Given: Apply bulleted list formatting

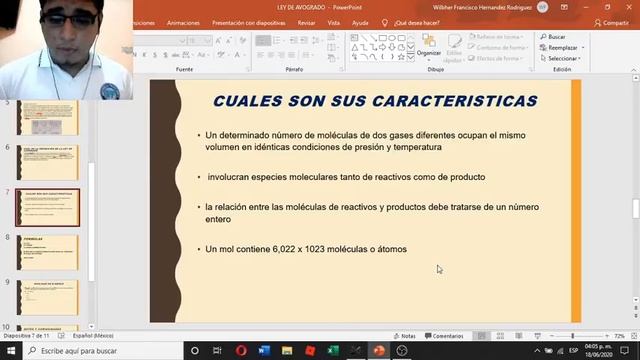Looking at the screenshot, I should (263, 40).
